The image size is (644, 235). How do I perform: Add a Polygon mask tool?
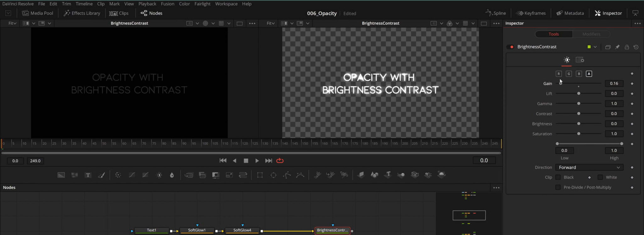coord(287,175)
